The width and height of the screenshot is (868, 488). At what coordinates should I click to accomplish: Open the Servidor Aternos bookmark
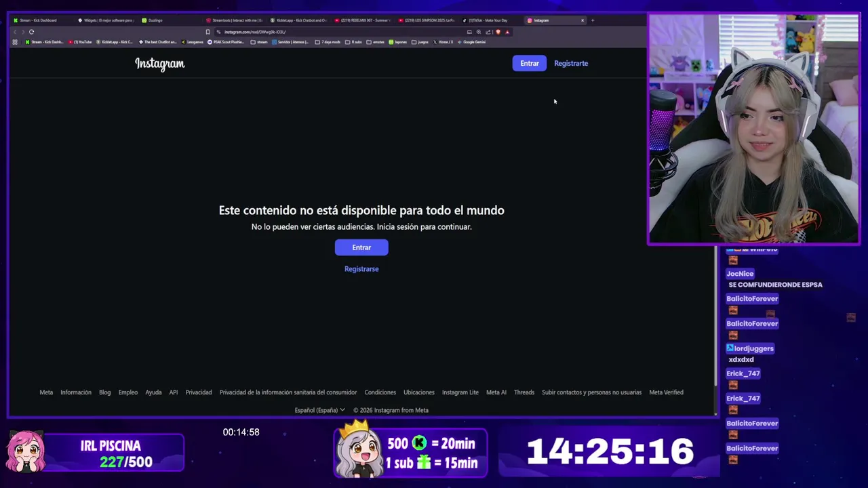pos(290,42)
